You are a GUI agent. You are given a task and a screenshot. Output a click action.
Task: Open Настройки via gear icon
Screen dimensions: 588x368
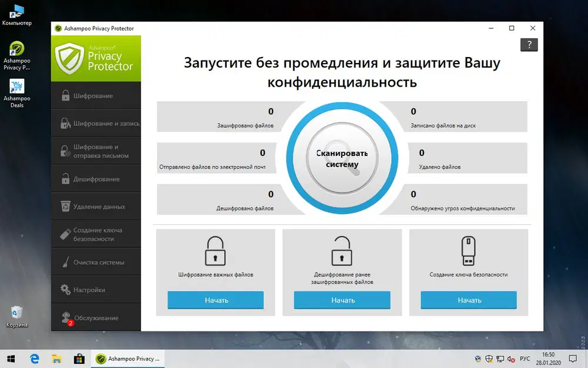pos(96,289)
